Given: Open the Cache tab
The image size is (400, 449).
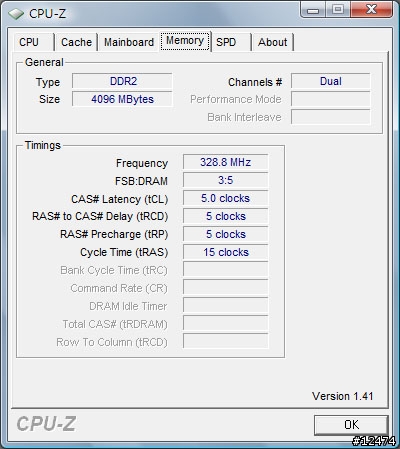Looking at the screenshot, I should tap(76, 42).
